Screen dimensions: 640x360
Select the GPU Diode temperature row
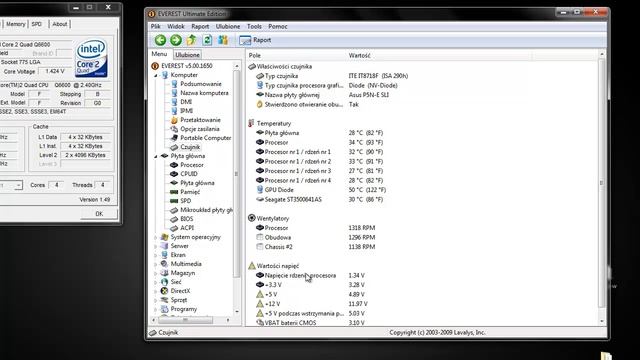(x=321, y=190)
